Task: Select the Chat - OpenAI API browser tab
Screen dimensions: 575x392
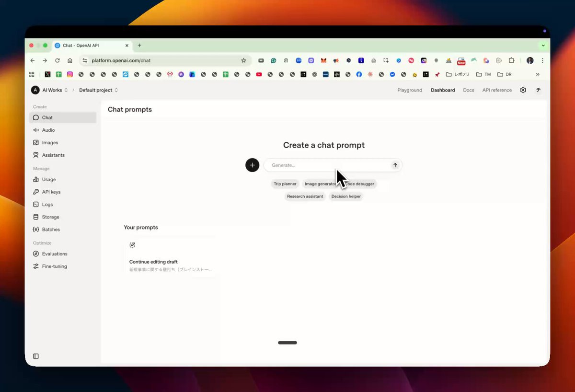Action: coord(91,46)
